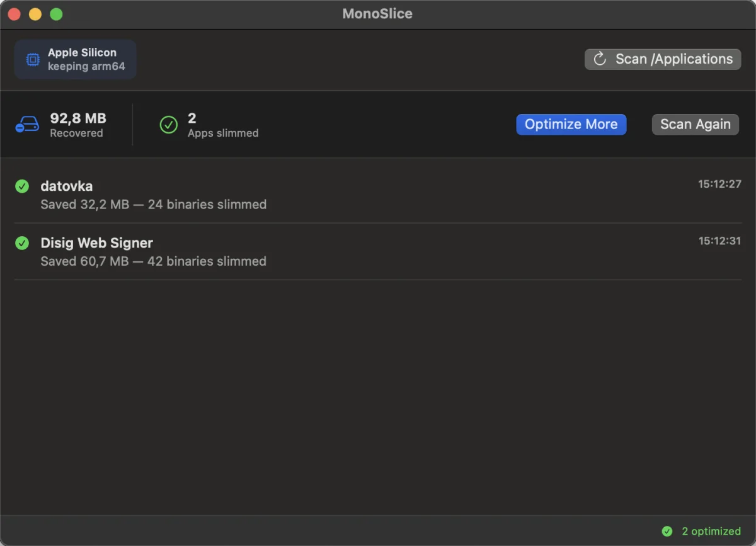Click the green checkmark beside 2 optimized
Image resolution: width=756 pixels, height=546 pixels.
tap(667, 532)
